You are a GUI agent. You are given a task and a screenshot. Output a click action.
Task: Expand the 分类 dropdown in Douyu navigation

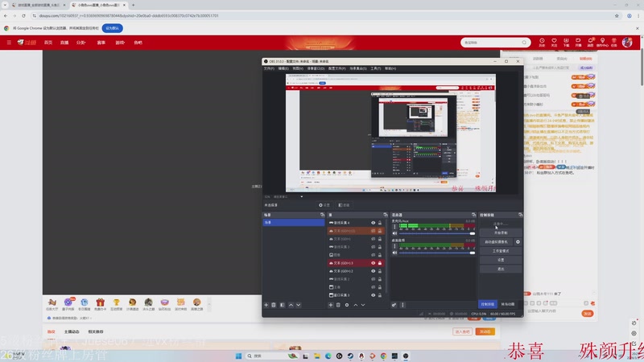tap(81, 43)
